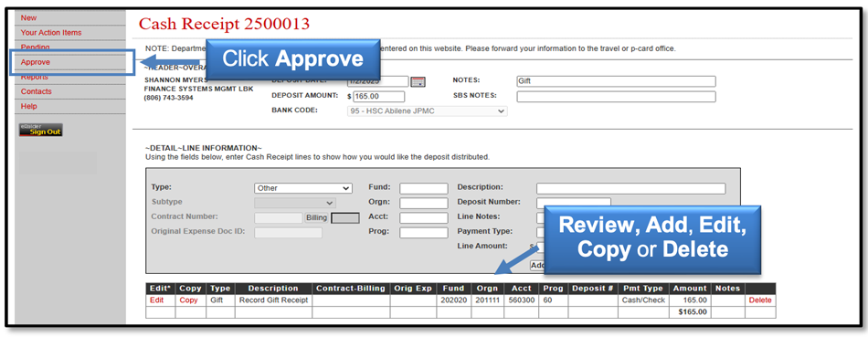Click Delete link on Gift row
The width and height of the screenshot is (868, 337).
pyautogui.click(x=760, y=300)
